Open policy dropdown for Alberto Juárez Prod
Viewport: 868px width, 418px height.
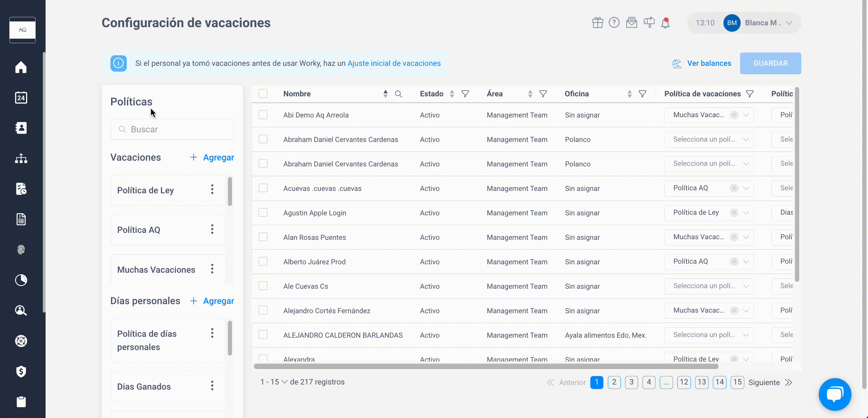pos(746,262)
